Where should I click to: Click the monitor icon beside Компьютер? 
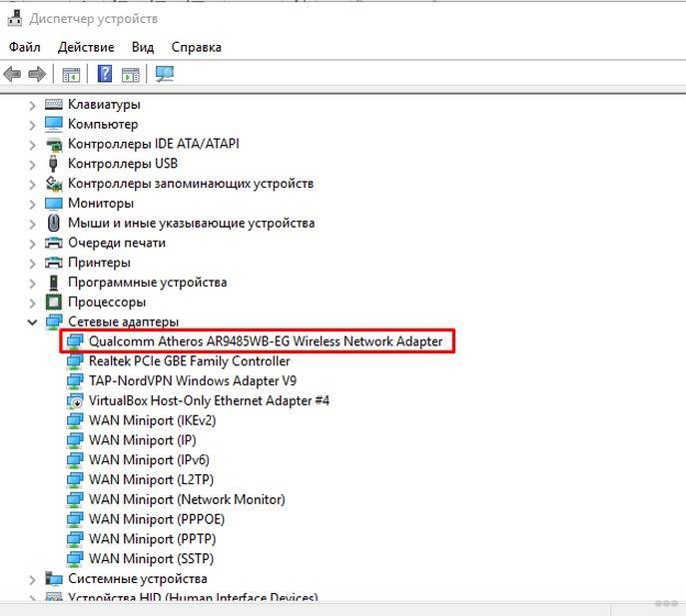coord(54,124)
